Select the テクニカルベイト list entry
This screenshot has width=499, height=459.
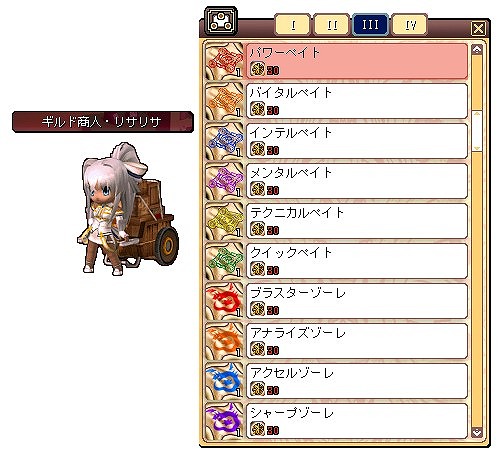pos(357,221)
